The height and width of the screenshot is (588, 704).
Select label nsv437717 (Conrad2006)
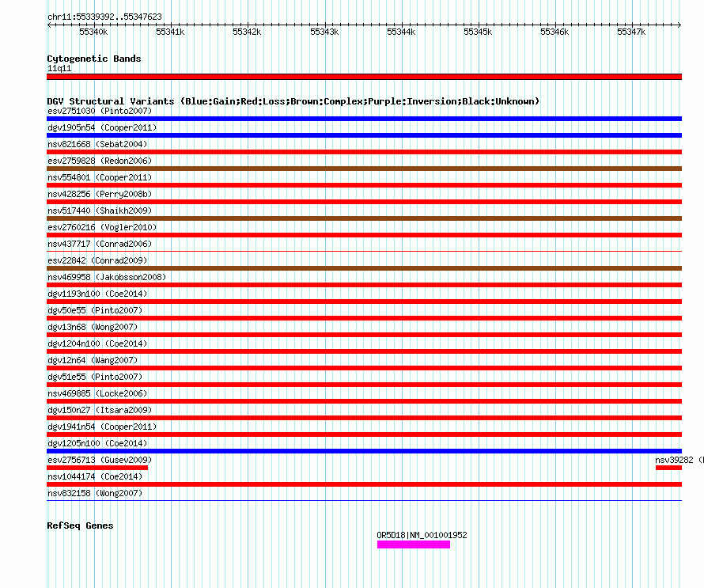(x=100, y=244)
